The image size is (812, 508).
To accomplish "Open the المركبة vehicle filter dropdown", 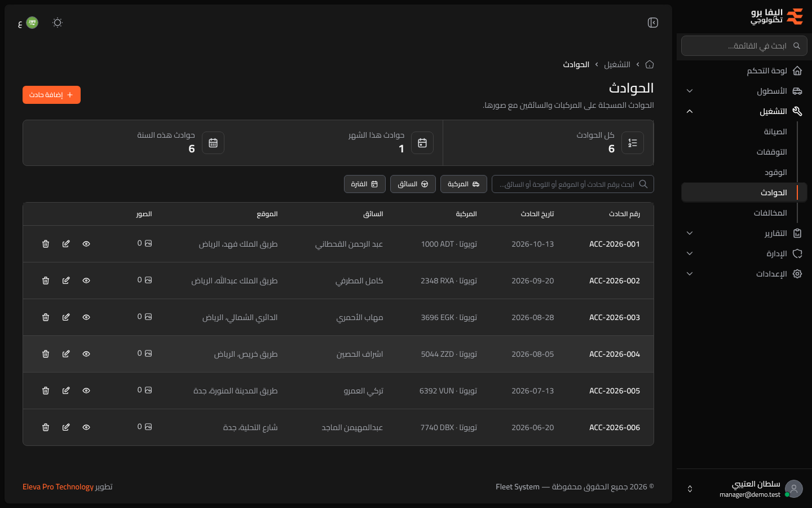I will coord(464,184).
